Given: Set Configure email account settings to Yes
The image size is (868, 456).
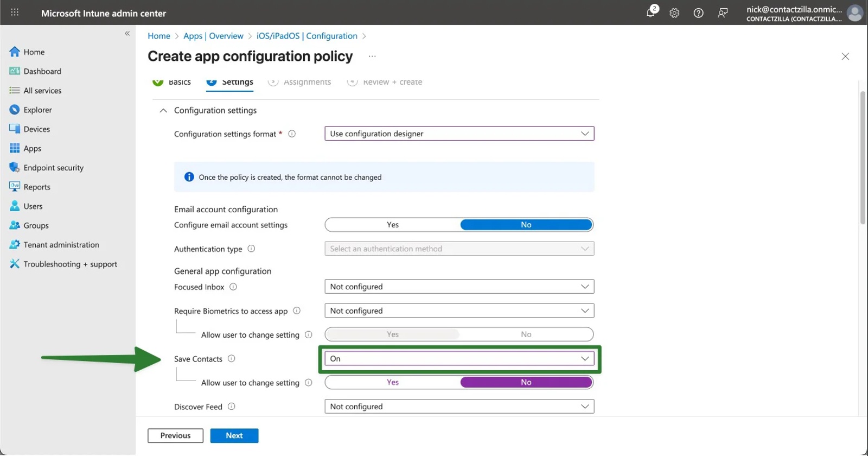Looking at the screenshot, I should click(393, 225).
